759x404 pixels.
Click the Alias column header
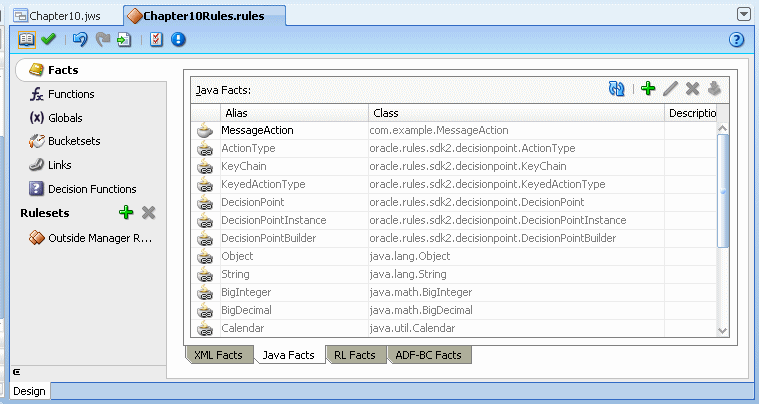pos(294,113)
